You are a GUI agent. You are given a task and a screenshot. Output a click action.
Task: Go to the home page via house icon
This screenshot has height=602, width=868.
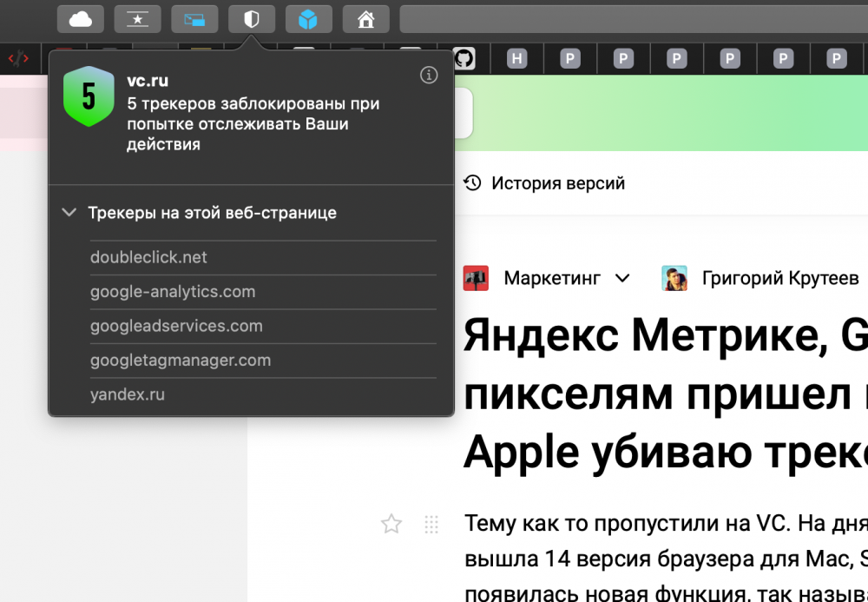[x=365, y=19]
